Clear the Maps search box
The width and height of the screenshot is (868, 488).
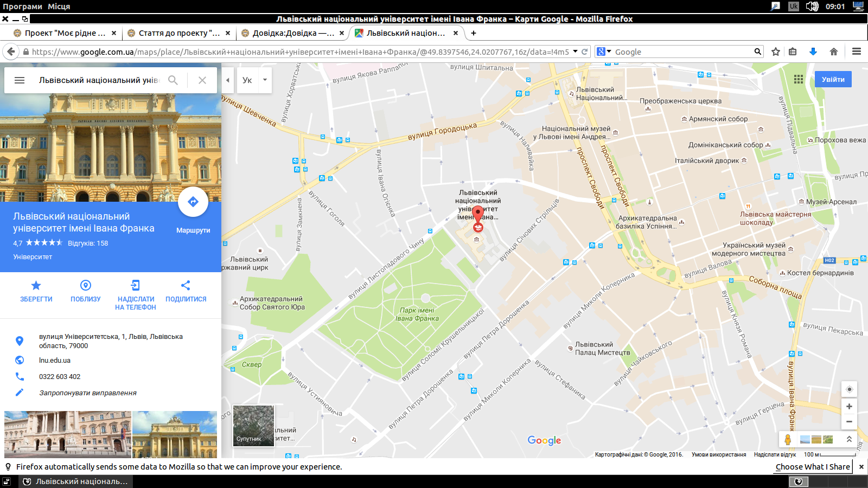202,80
